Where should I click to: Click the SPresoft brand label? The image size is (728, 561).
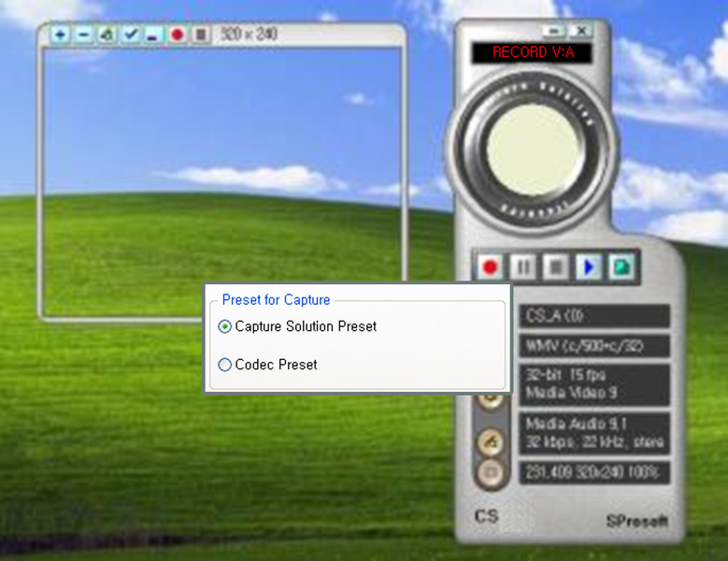coord(637,521)
